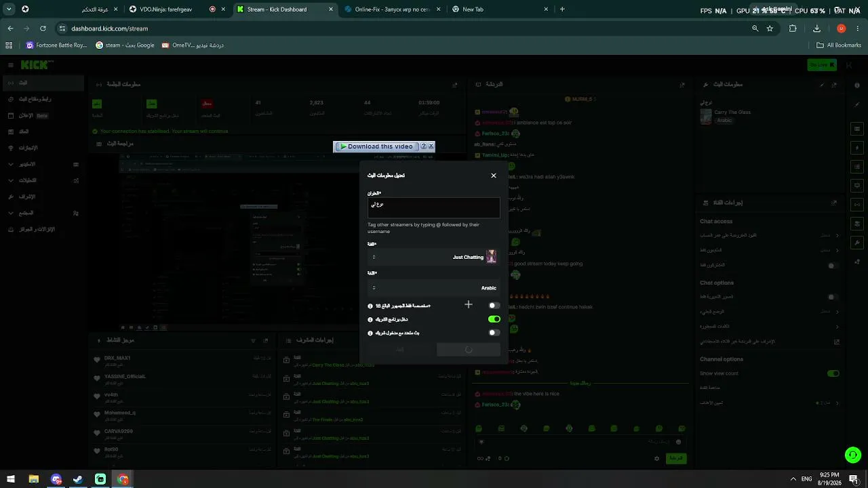Expand the second Chat options row chevron
The image size is (868, 488).
point(837,312)
